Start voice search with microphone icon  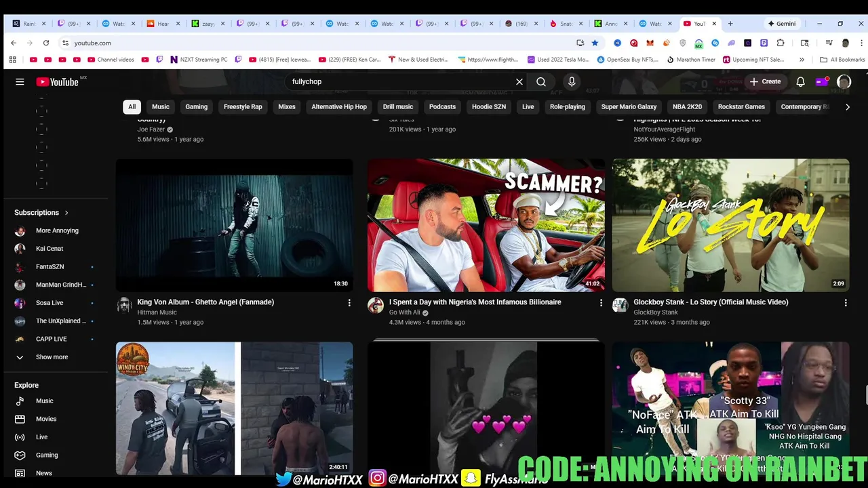point(572,81)
